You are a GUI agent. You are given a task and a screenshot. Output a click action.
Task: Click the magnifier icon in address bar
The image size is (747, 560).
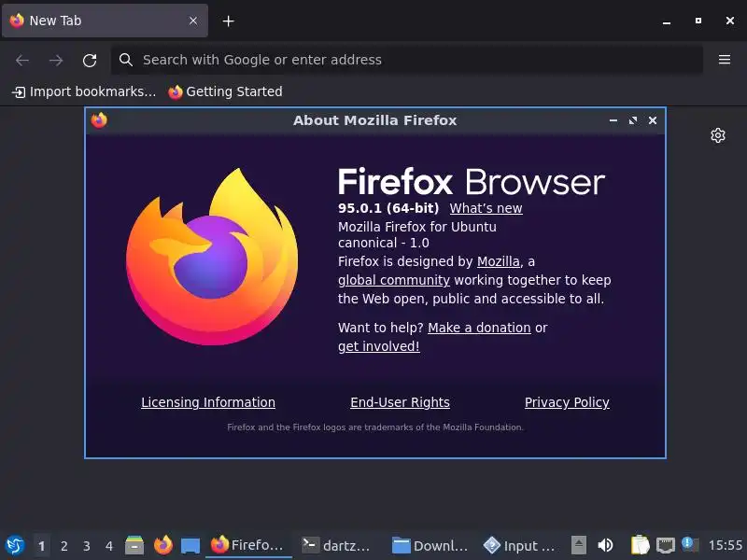pyautogui.click(x=126, y=60)
